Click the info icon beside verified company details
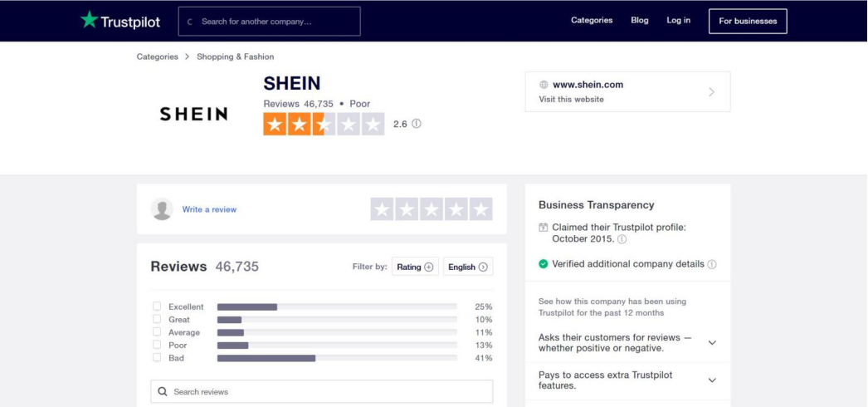The image size is (868, 407). (712, 264)
